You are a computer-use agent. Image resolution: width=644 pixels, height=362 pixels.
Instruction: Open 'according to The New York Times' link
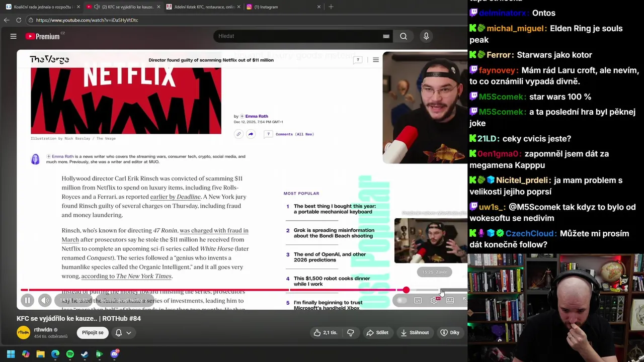(x=126, y=276)
